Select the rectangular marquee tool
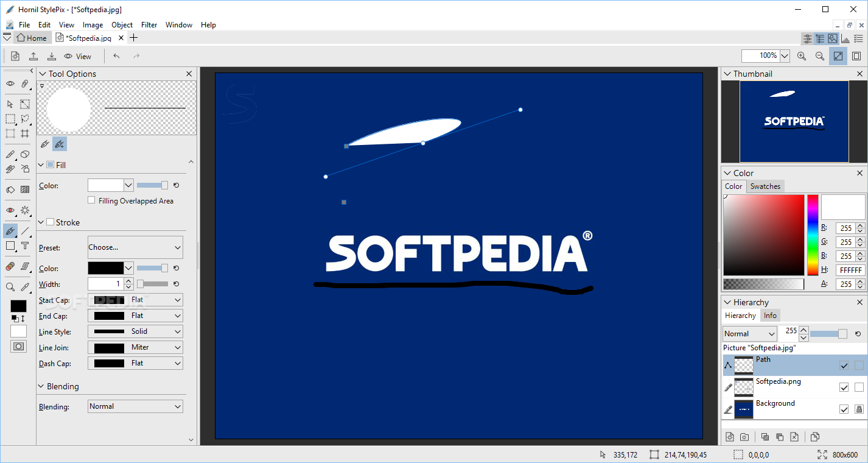The height and width of the screenshot is (463, 868). point(10,119)
